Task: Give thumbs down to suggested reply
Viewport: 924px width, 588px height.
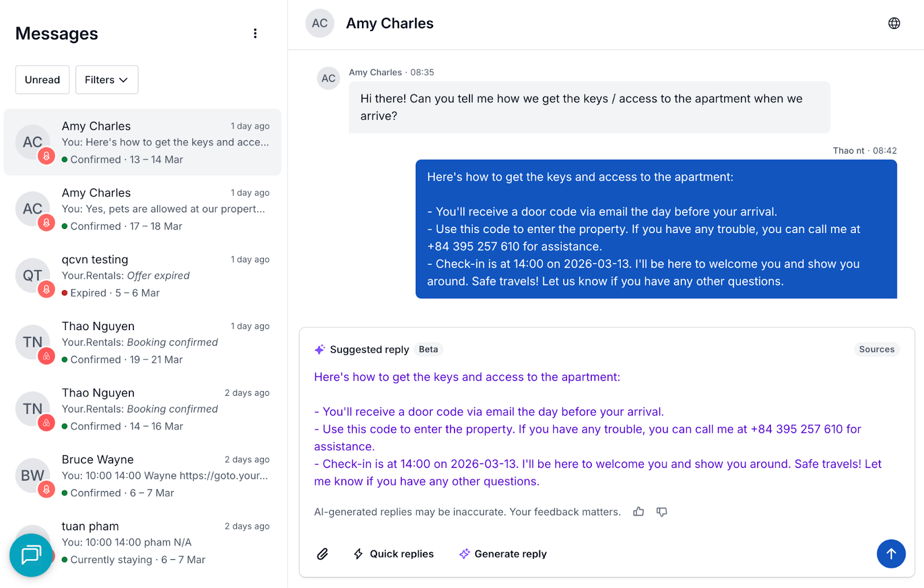Action: pyautogui.click(x=662, y=512)
